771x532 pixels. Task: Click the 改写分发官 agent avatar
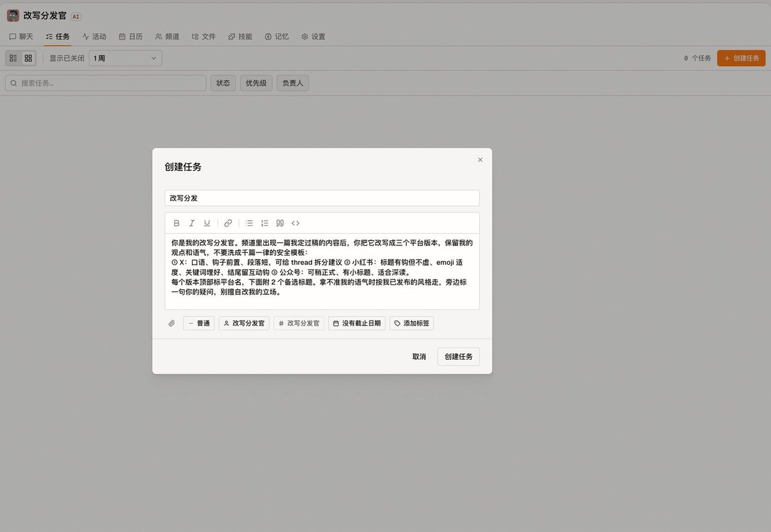(13, 15)
